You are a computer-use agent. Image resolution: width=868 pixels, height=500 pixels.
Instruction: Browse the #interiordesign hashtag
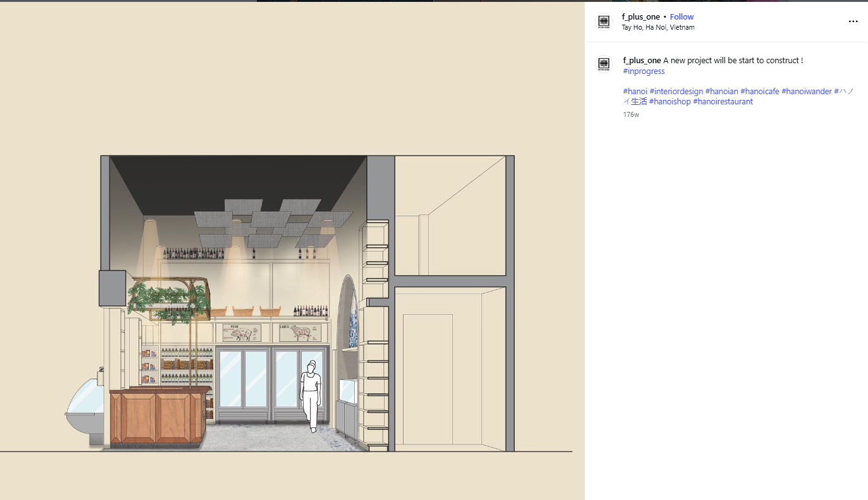point(676,92)
